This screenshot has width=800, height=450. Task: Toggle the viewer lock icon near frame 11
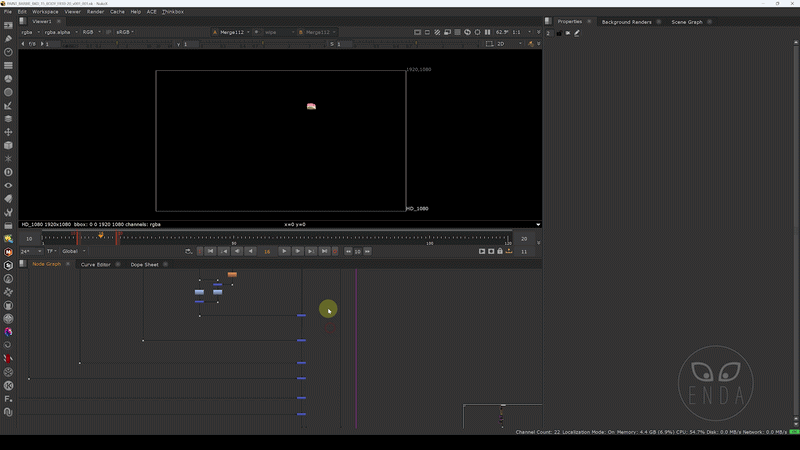point(500,251)
